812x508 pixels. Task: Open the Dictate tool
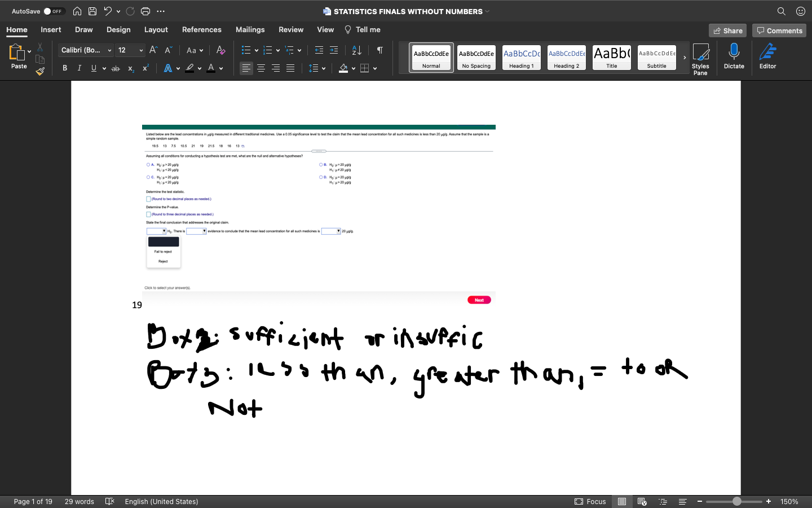click(x=734, y=56)
